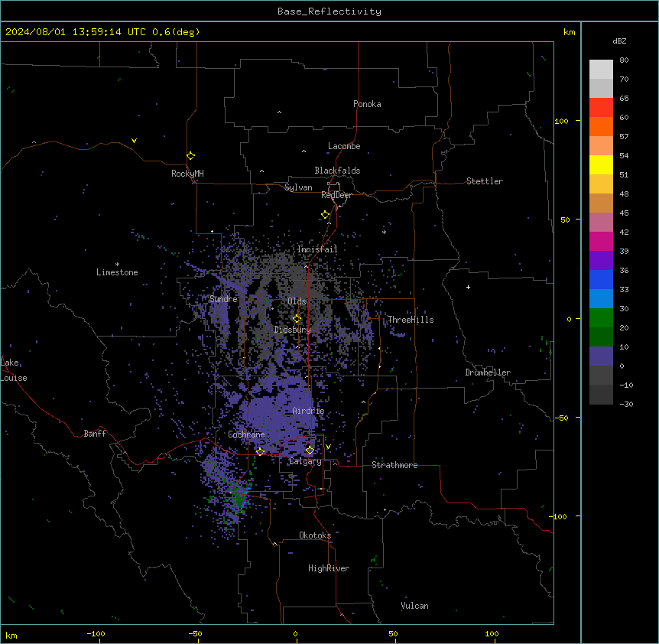Click the RockyMH label

[187, 174]
